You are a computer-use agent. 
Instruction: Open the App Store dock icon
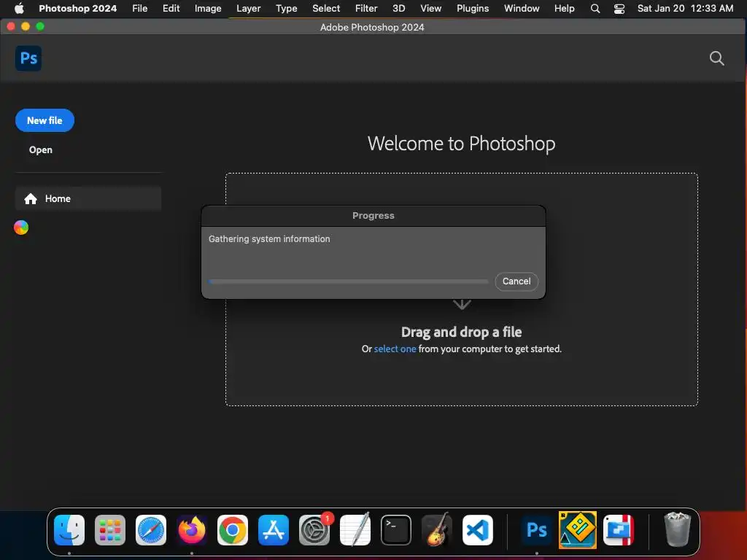(x=274, y=529)
